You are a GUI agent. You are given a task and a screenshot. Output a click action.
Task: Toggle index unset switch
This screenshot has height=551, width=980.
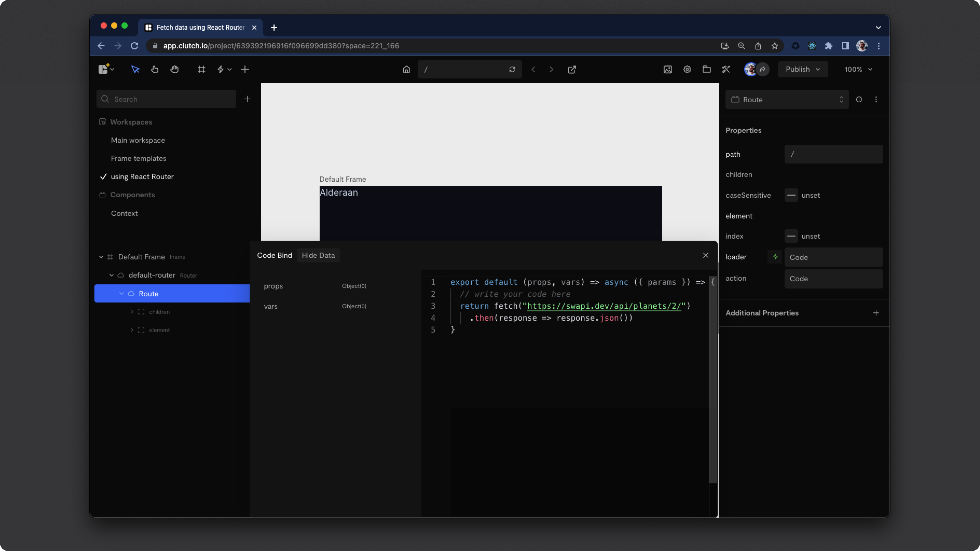(791, 236)
